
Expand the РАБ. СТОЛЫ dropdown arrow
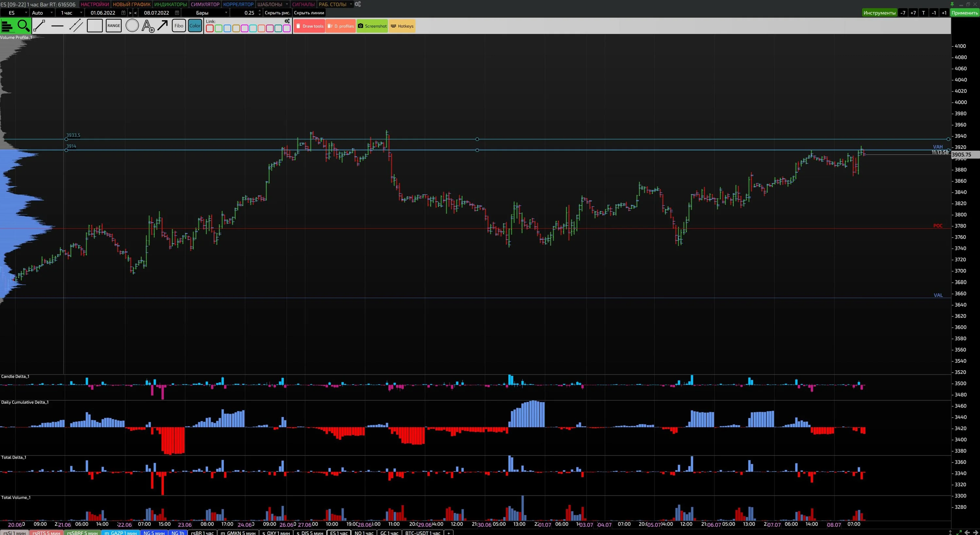click(x=351, y=4)
